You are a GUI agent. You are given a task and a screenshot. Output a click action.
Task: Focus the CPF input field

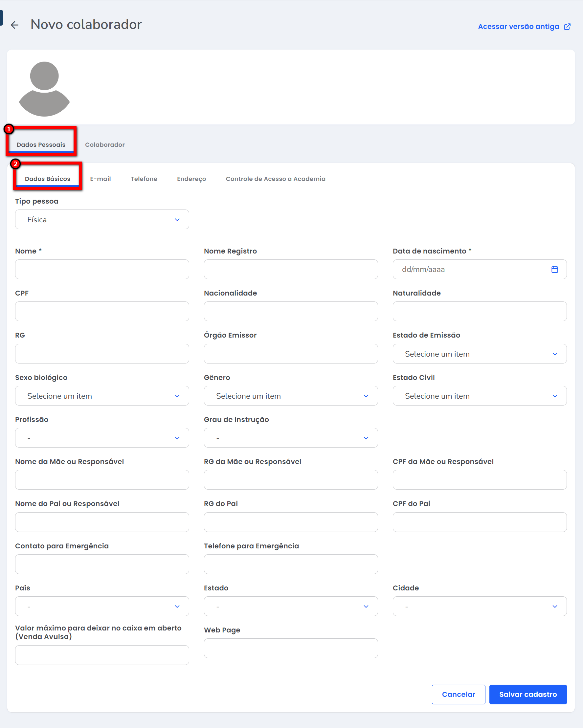pyautogui.click(x=102, y=311)
